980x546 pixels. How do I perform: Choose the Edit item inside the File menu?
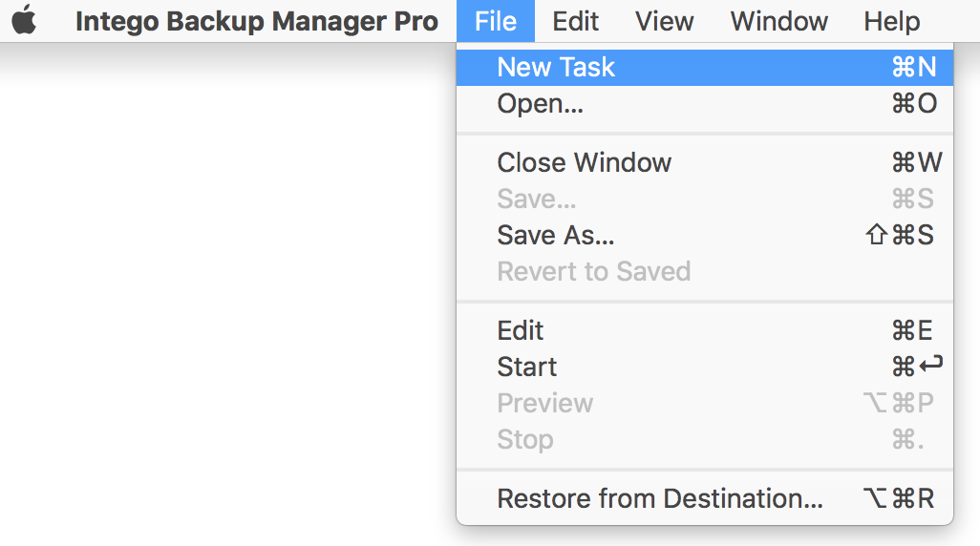coord(705,330)
